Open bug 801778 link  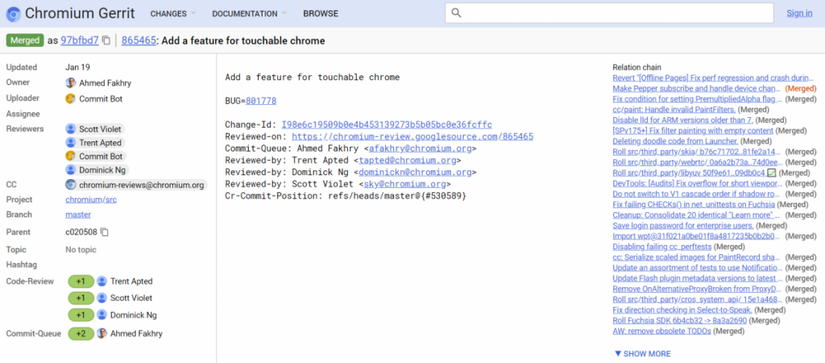coord(260,100)
